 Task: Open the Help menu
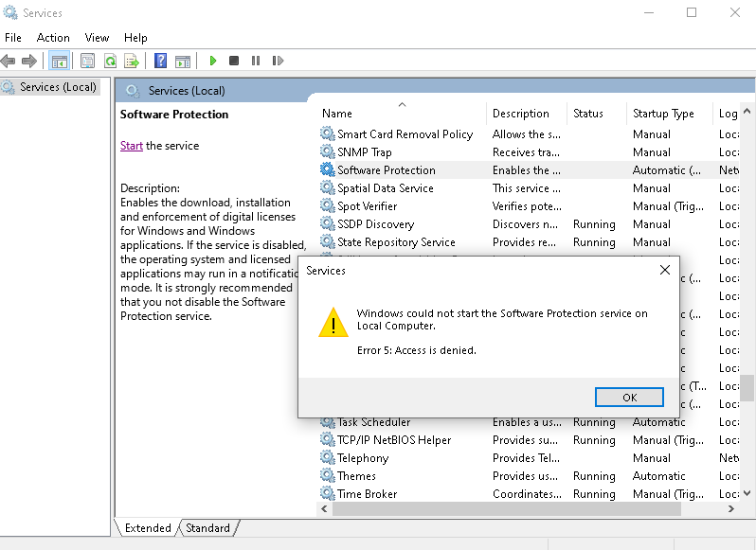click(135, 38)
